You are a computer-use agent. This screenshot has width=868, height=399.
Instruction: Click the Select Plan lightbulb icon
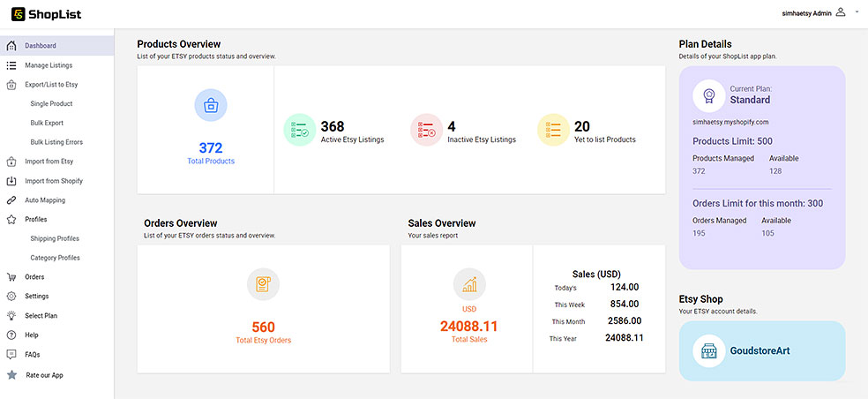click(x=11, y=316)
